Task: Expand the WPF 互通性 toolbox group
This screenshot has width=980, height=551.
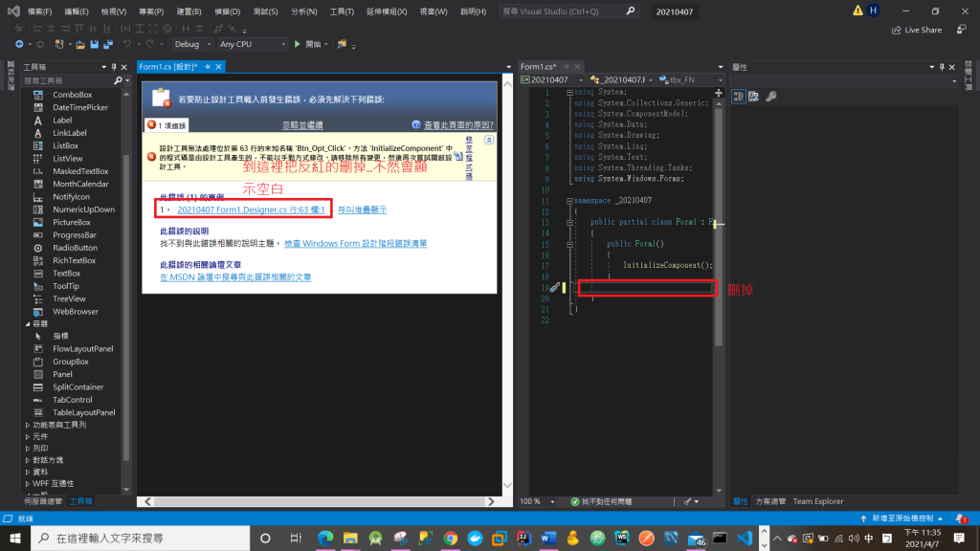Action: click(x=28, y=483)
